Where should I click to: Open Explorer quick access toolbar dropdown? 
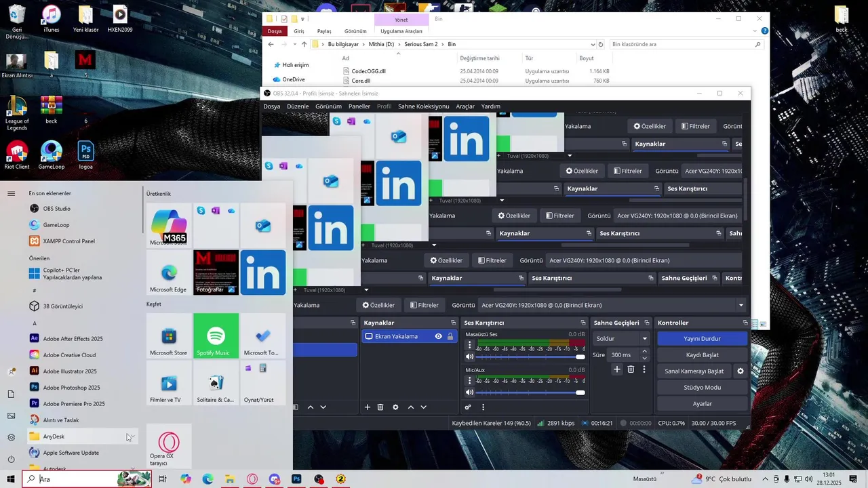302,19
